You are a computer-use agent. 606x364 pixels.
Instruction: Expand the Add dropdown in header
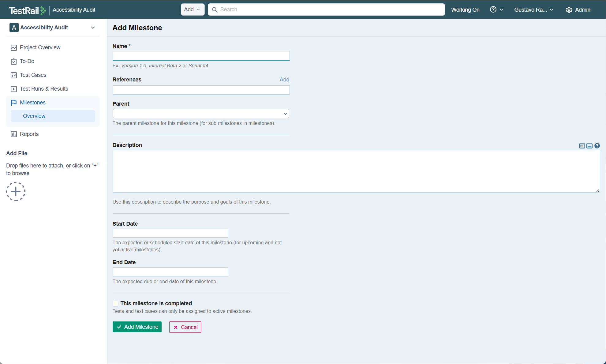[193, 9]
